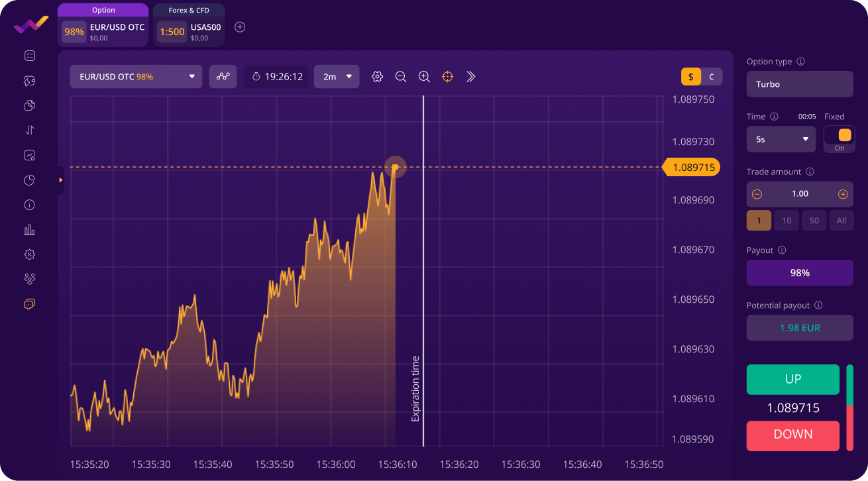Add new asset tab with plus icon

click(x=241, y=27)
